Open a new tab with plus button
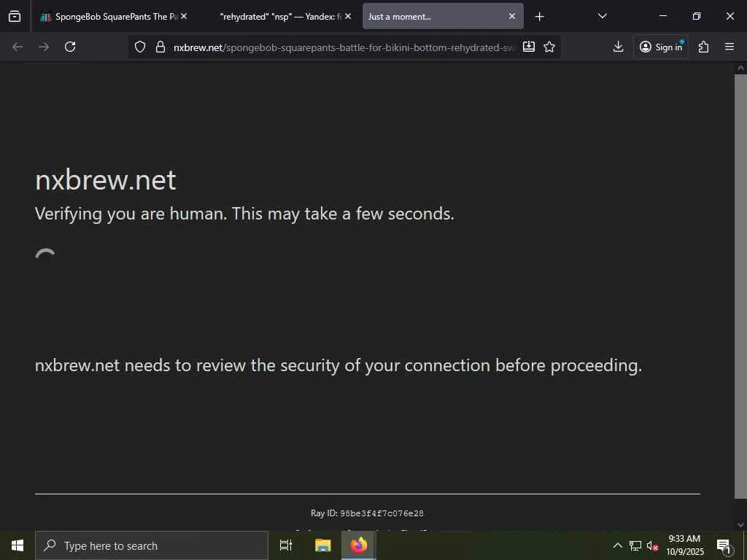 point(539,17)
